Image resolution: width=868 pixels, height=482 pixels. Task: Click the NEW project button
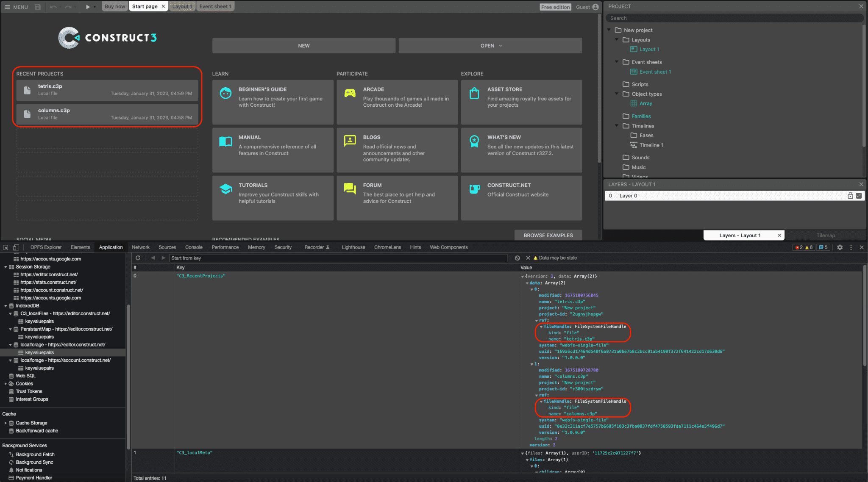[304, 45]
